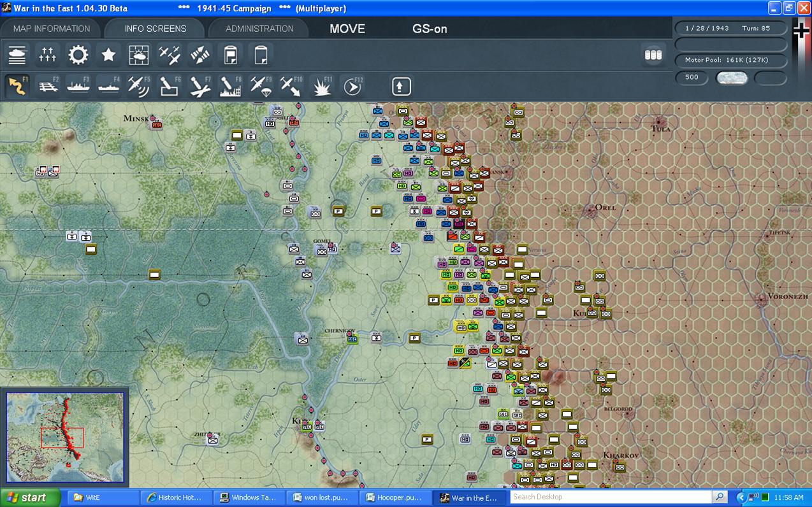Switch to Historic Hot... taskbar item

175,497
